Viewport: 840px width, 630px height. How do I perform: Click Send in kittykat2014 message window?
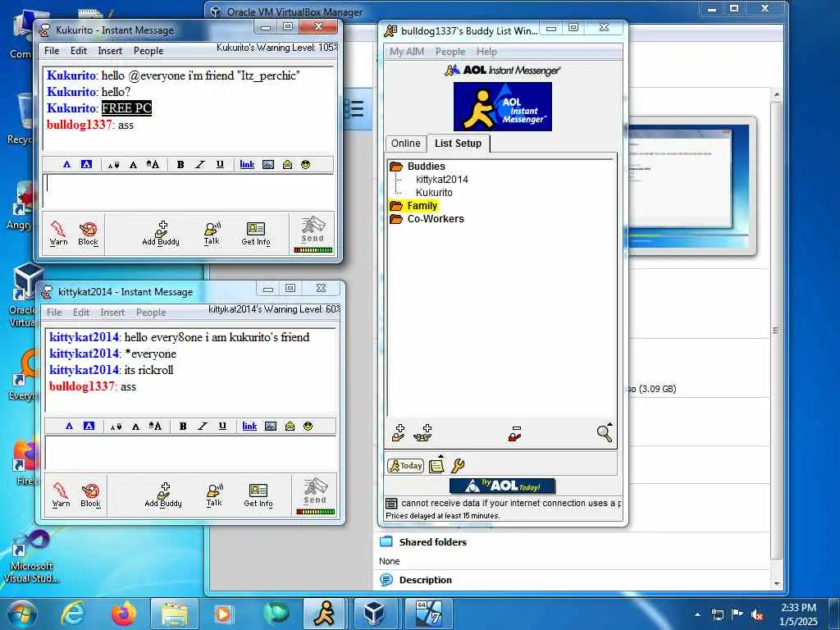315,495
